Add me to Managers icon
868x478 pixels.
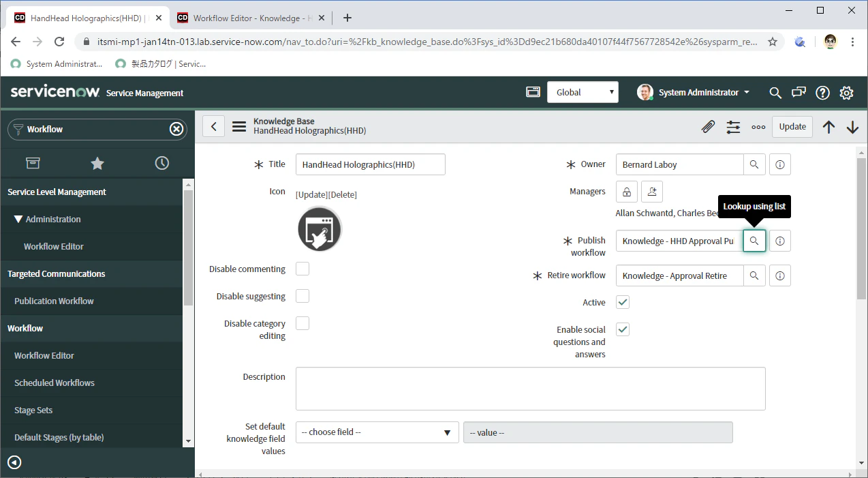pyautogui.click(x=652, y=192)
